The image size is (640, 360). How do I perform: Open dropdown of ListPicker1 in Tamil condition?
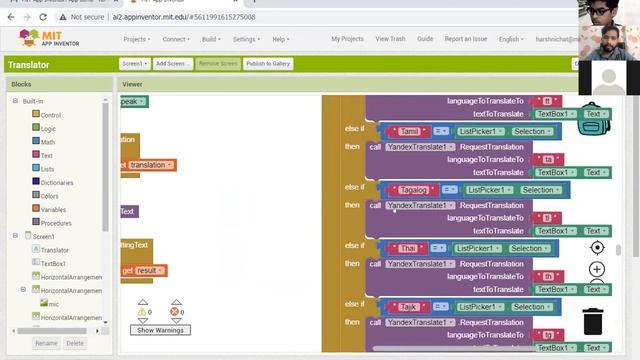501,131
